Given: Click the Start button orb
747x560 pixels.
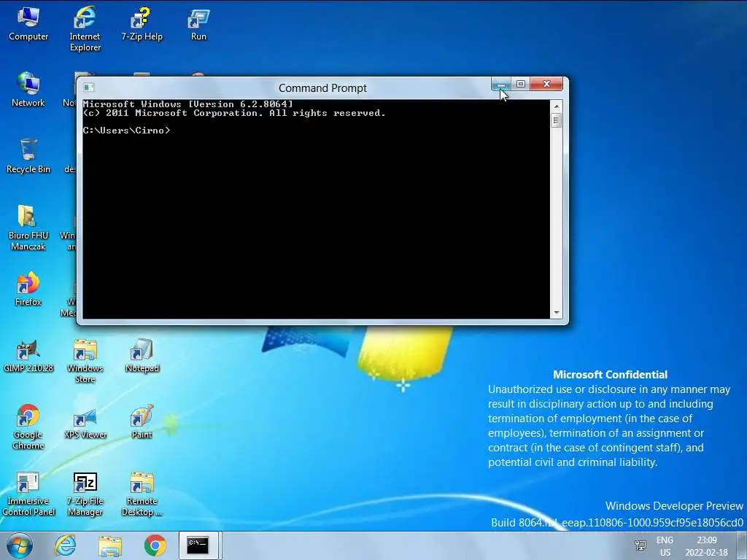Looking at the screenshot, I should (20, 545).
